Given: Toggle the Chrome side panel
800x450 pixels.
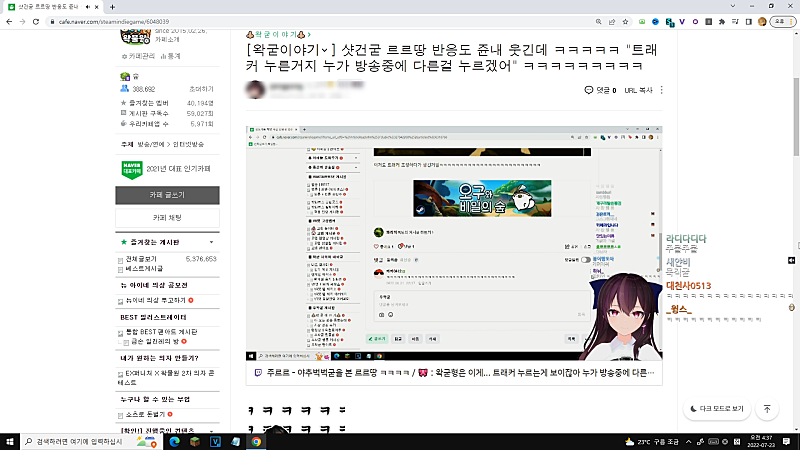Looking at the screenshot, I should 748,22.
